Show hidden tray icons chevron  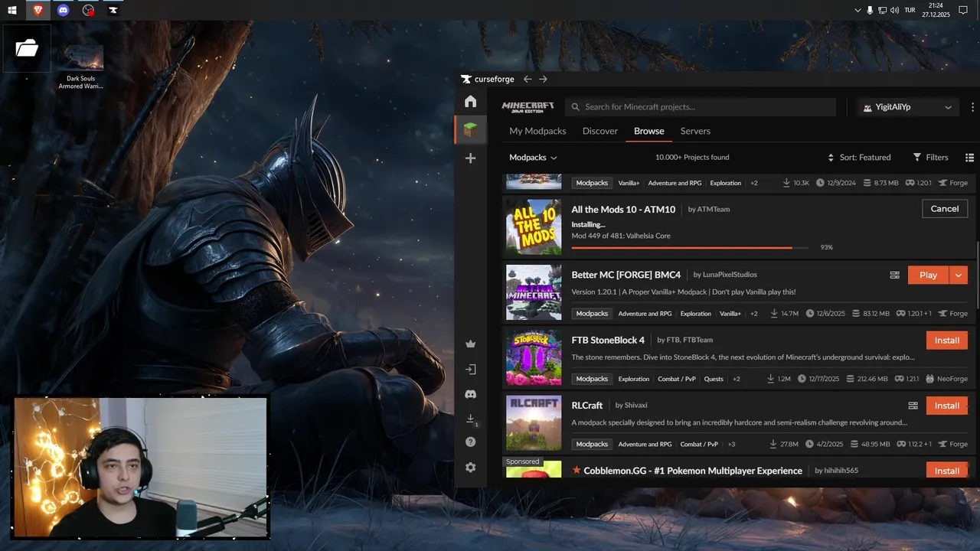(x=857, y=10)
